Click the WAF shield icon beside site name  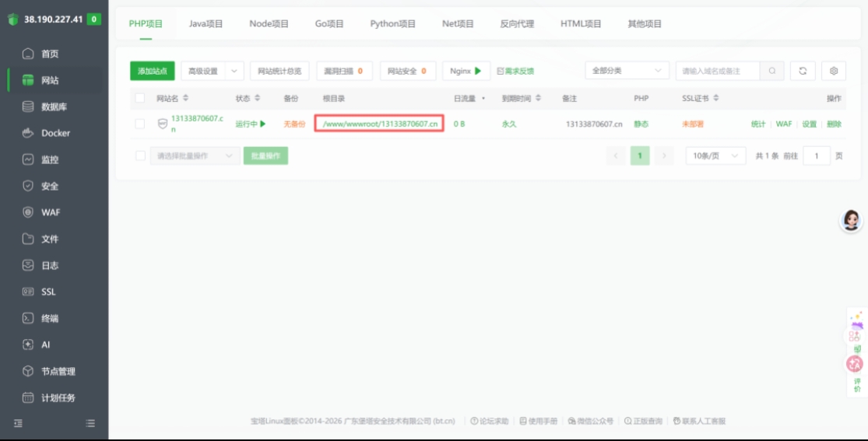point(162,124)
